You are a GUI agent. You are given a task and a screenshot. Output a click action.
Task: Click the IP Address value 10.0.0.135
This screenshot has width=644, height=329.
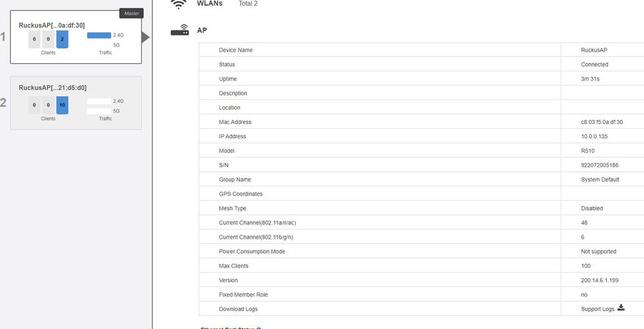594,136
